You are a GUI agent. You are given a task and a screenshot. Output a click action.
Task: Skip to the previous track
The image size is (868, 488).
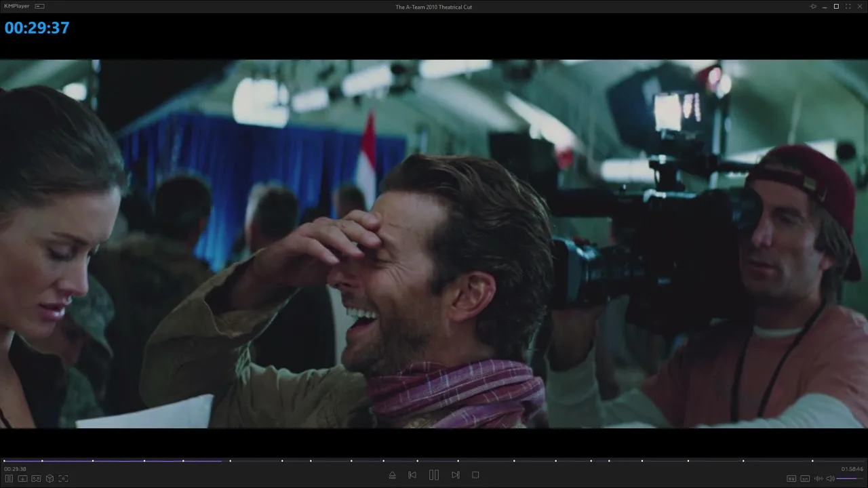412,475
